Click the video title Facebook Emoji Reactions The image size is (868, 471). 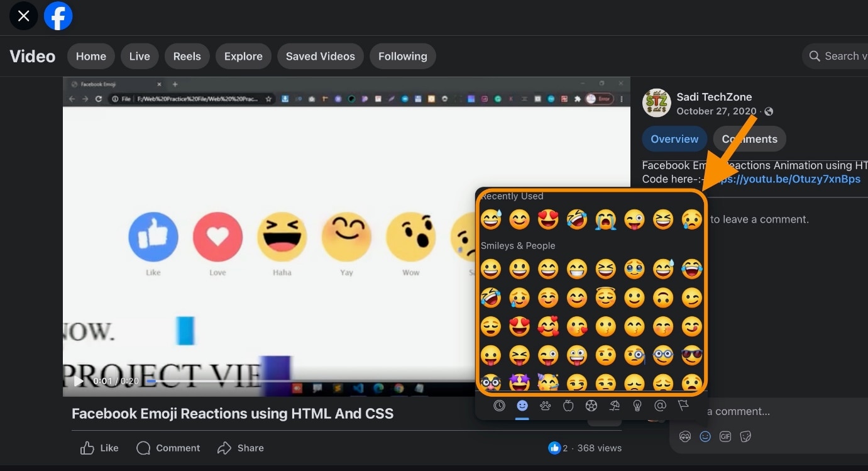pyautogui.click(x=233, y=414)
